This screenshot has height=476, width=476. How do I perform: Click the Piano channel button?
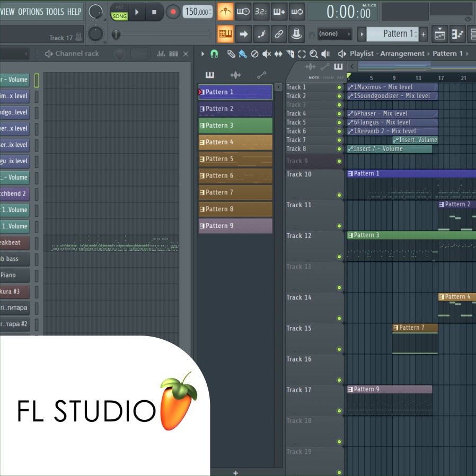pyautogui.click(x=14, y=275)
